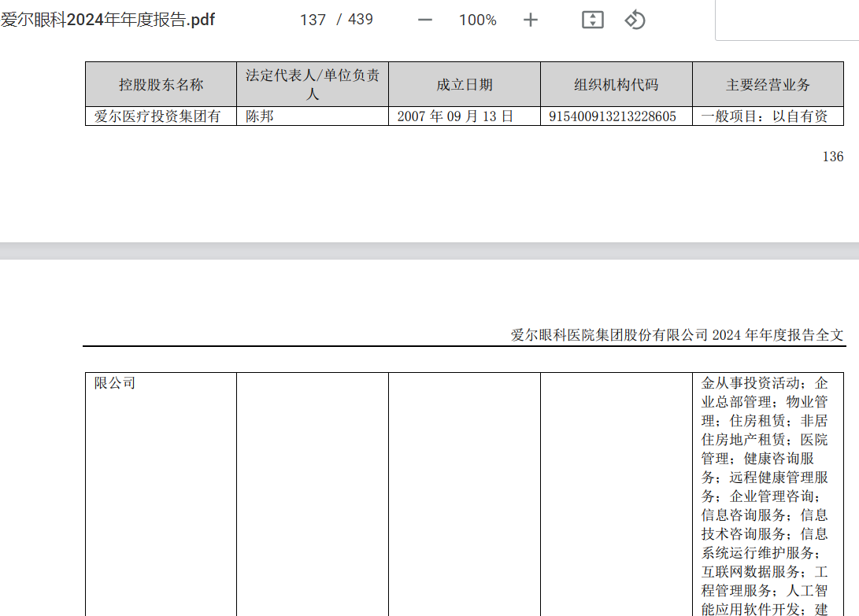The height and width of the screenshot is (616, 859).
Task: Click the table header 成立日期
Action: 464,84
